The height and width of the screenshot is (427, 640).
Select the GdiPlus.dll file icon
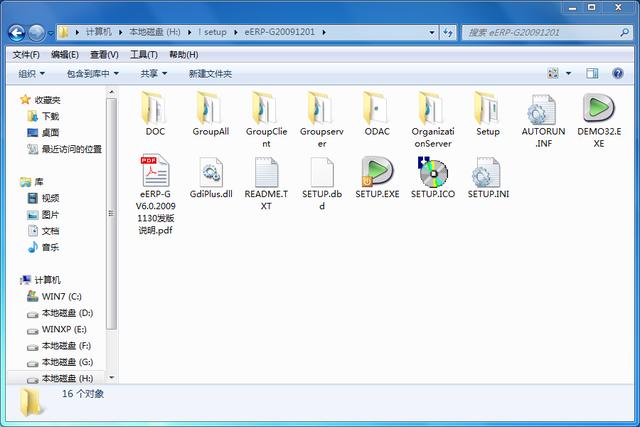click(211, 173)
